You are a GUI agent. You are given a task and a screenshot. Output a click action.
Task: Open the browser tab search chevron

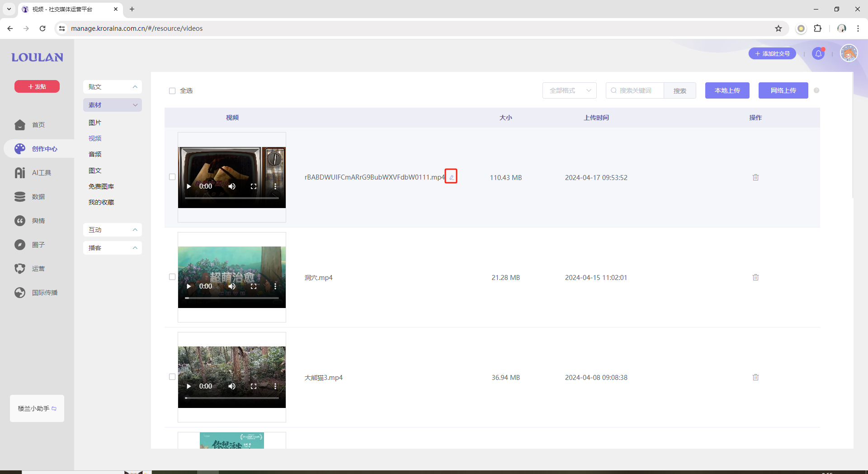(9, 9)
